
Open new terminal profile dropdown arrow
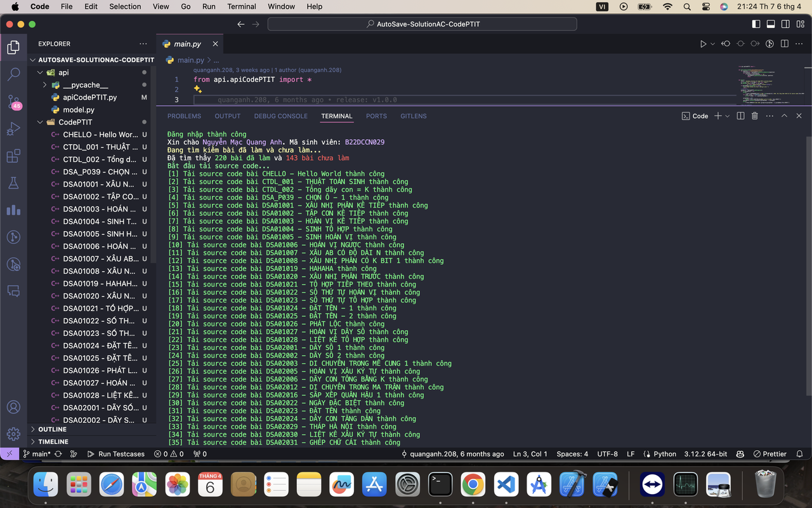[727, 116]
